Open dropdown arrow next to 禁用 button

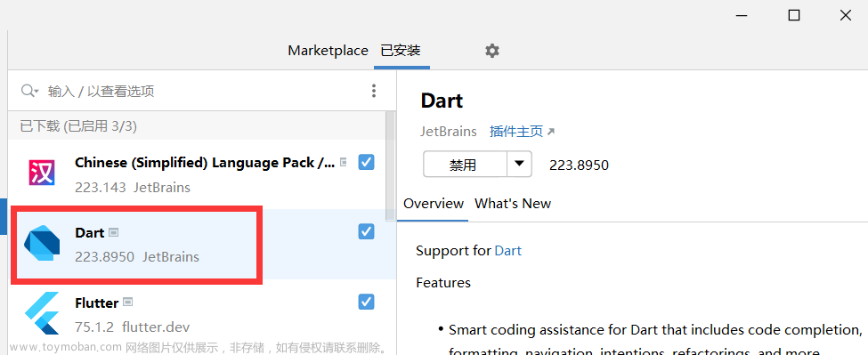click(x=519, y=164)
